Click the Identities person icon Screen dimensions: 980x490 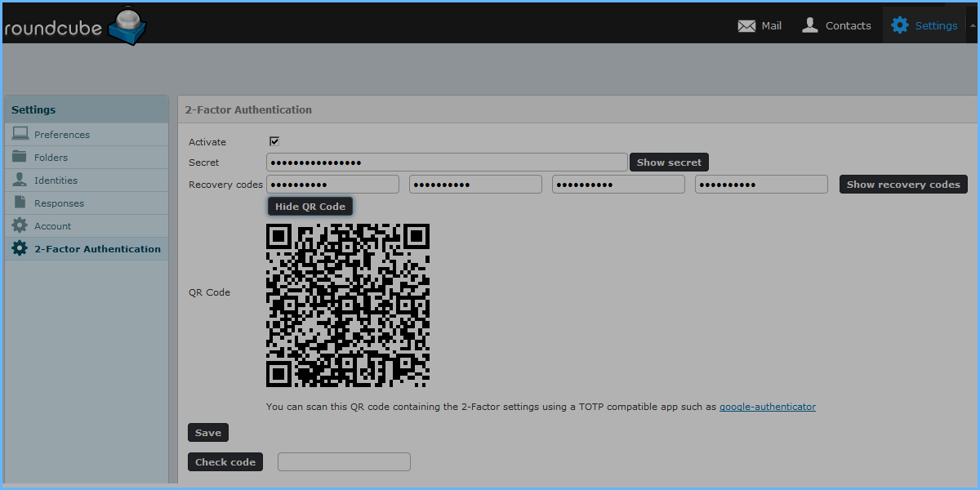click(x=20, y=180)
